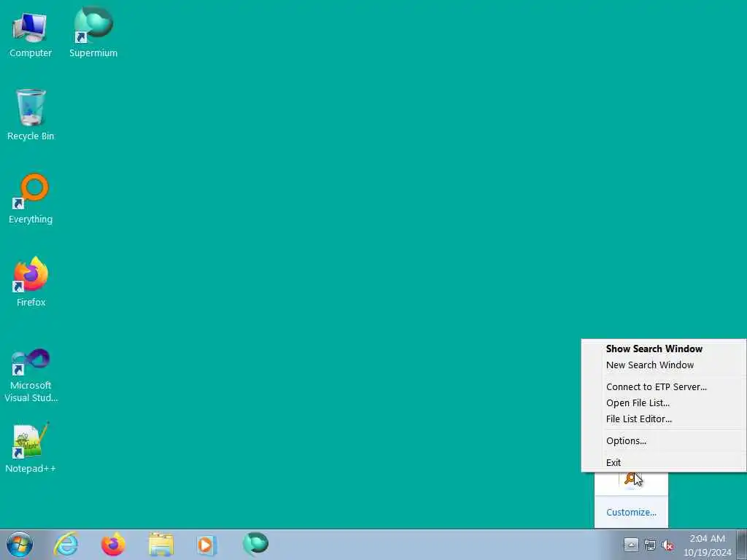Select the Recycle Bin icon

[31, 115]
